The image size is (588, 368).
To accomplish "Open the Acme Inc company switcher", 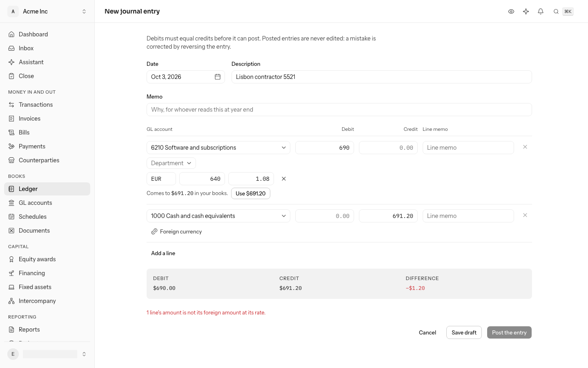I will pos(47,11).
